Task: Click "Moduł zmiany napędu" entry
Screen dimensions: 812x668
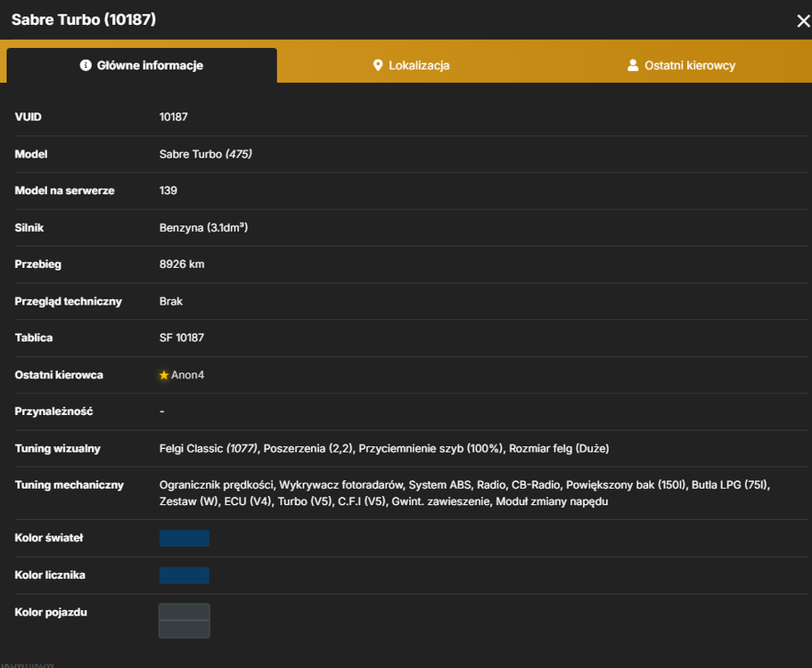Action: pos(552,501)
